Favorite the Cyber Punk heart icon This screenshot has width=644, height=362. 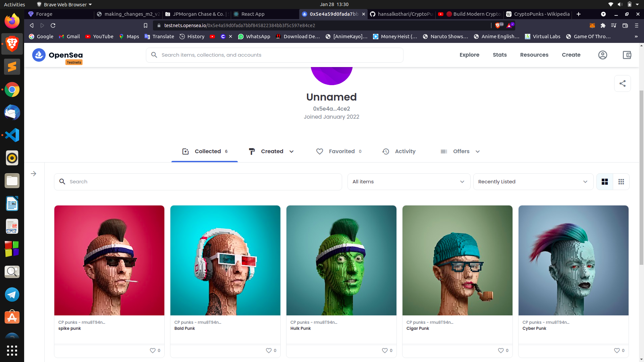pyautogui.click(x=617, y=350)
